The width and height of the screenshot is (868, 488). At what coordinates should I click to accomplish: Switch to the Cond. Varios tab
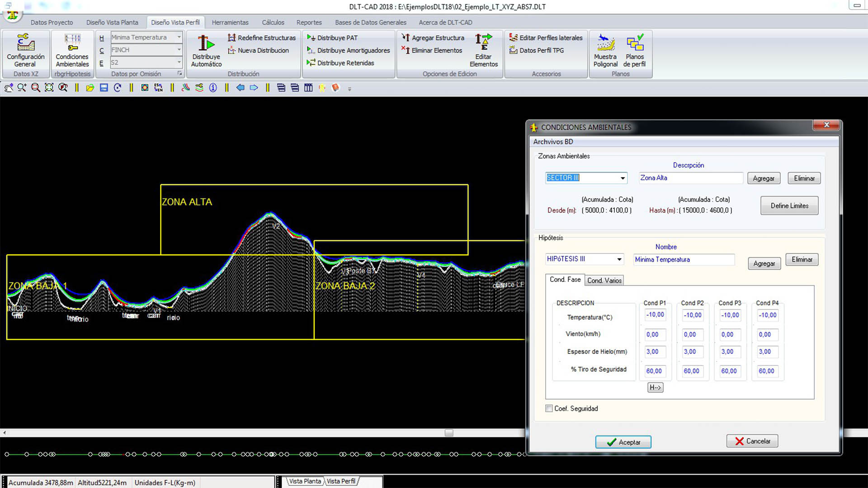(604, 281)
